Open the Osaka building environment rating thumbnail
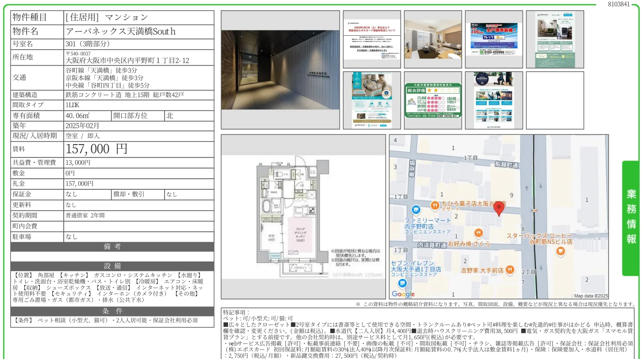The height and width of the screenshot is (359, 644). (433, 100)
